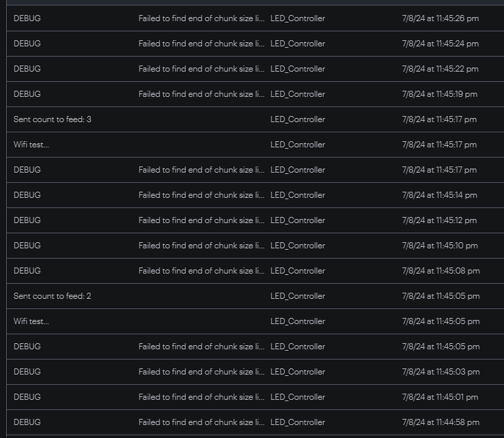
Task: Select the DEBUG row at 11:45:01 pm
Action: [x=255, y=397]
